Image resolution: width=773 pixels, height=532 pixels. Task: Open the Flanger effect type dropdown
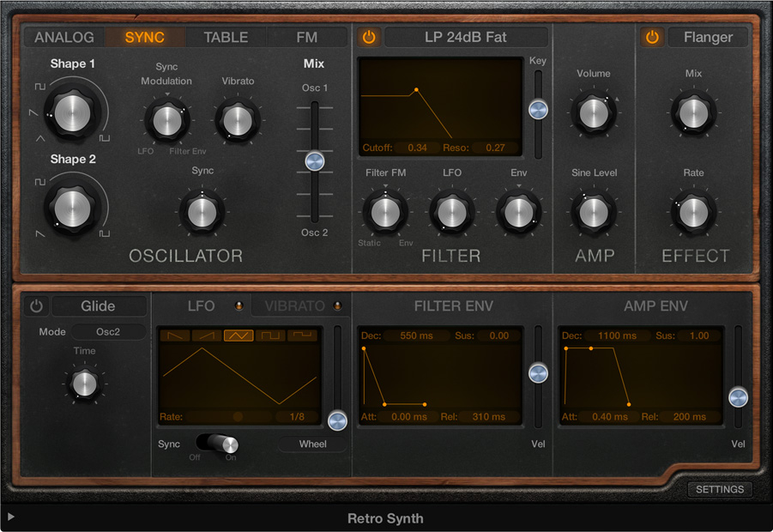coord(707,37)
